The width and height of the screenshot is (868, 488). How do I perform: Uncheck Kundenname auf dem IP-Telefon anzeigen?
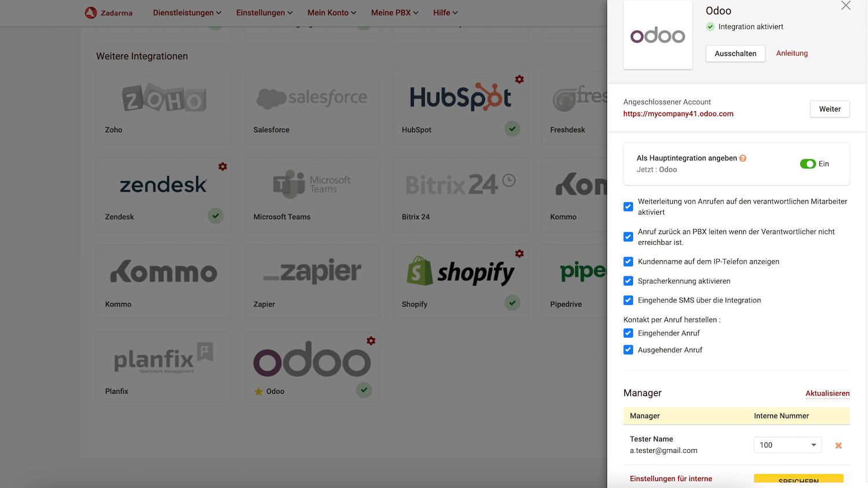pyautogui.click(x=628, y=261)
